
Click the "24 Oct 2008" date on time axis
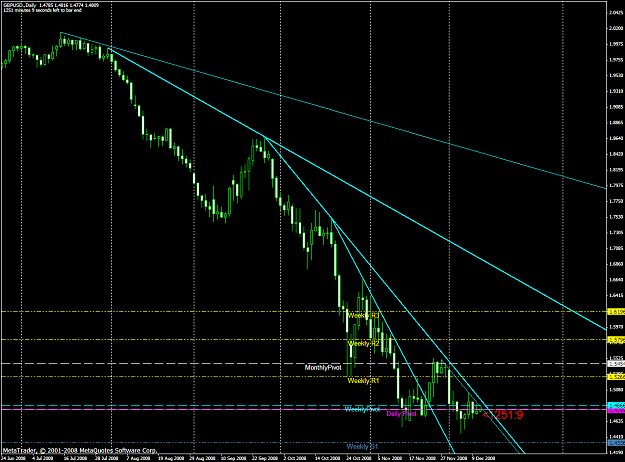pyautogui.click(x=357, y=458)
